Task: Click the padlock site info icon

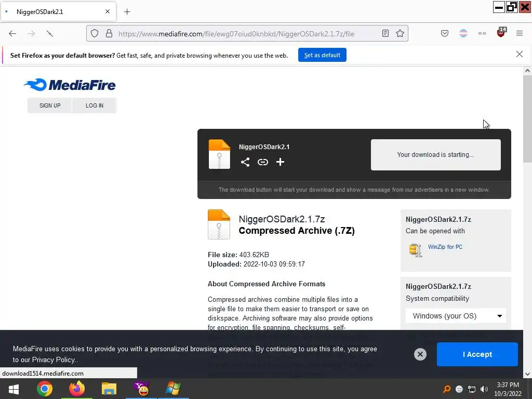Action: coord(109,33)
